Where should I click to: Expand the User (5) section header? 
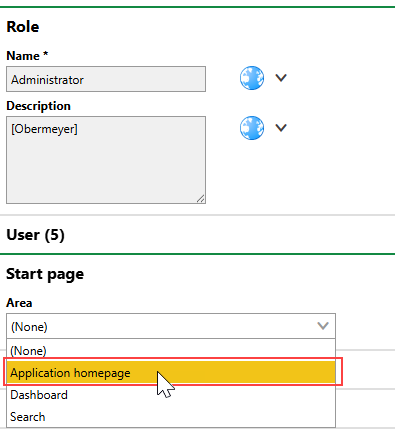pos(35,235)
